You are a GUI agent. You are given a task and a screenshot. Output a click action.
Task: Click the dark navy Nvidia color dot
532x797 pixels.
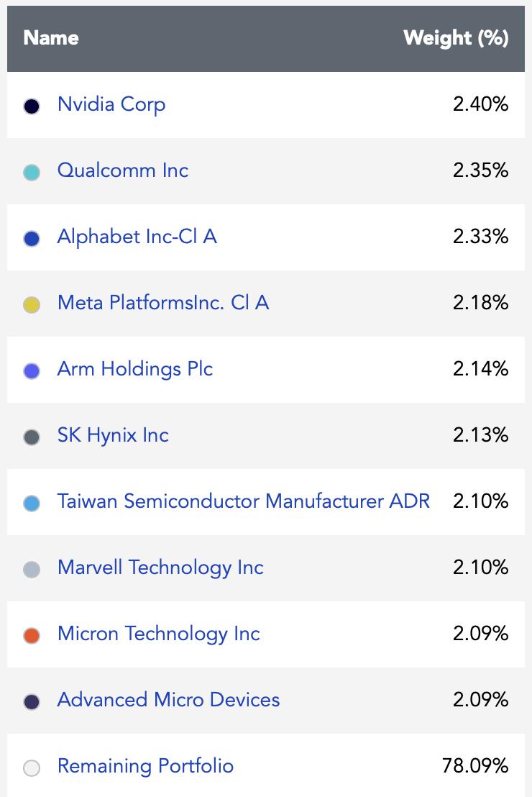[32, 106]
